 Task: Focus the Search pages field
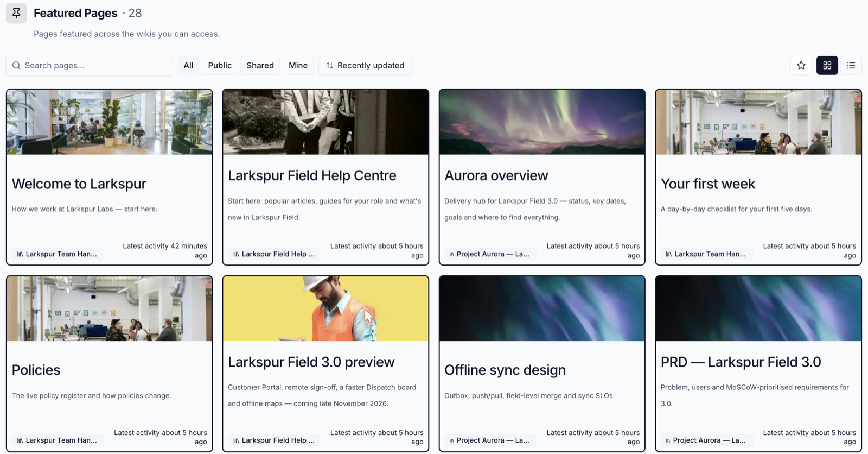point(90,66)
